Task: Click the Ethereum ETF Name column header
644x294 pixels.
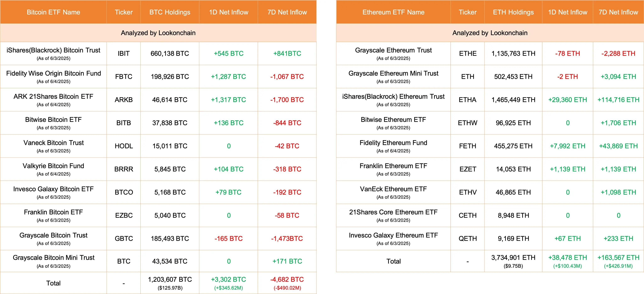Action: [x=393, y=12]
